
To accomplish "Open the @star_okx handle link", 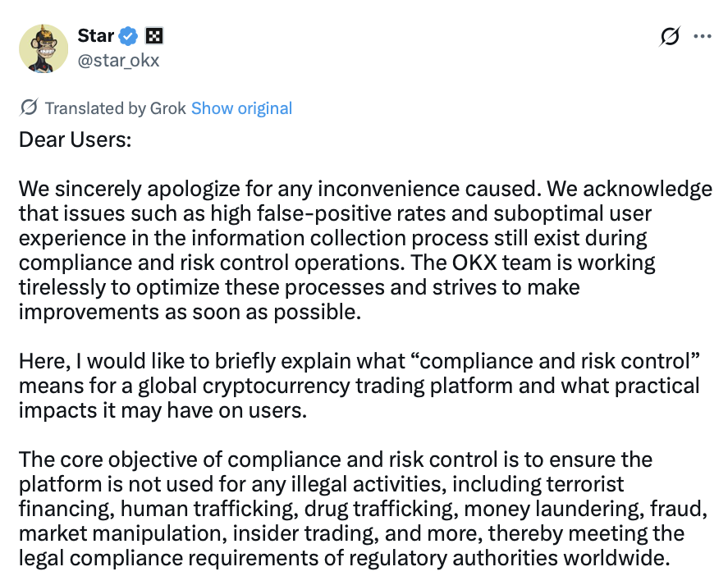I will click(x=118, y=60).
